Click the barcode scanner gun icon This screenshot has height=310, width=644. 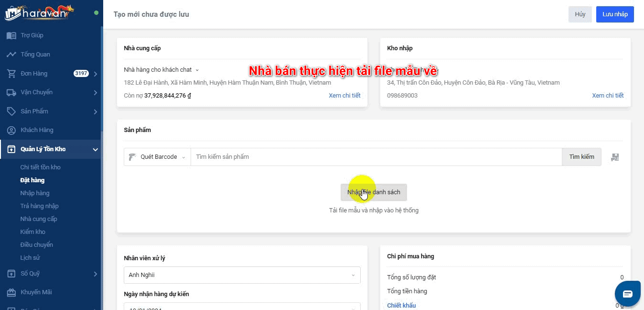(133, 157)
